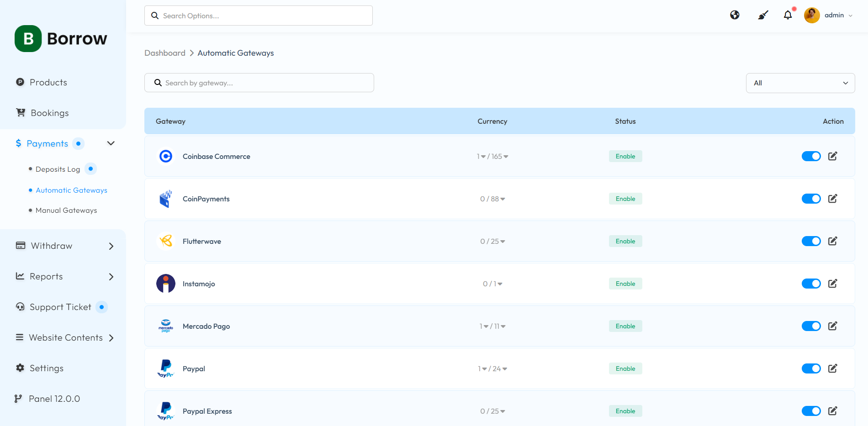
Task: Click the globe icon in top bar
Action: 735,15
